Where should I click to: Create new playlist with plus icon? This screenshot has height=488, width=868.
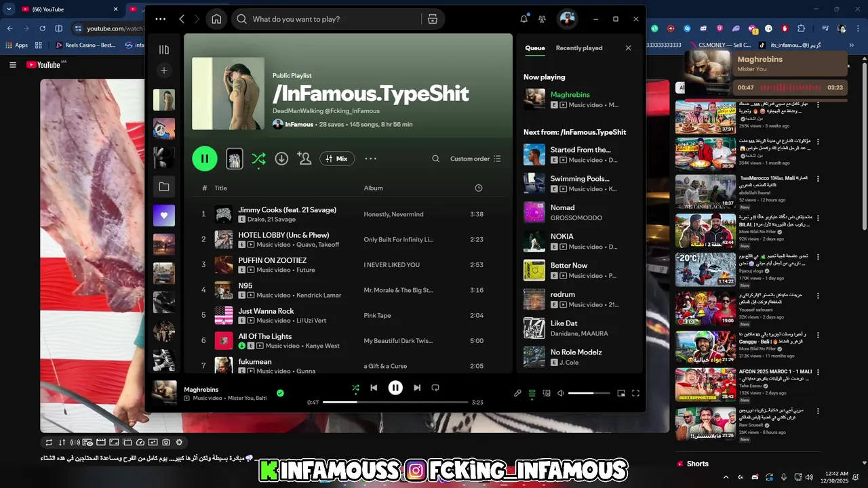click(x=164, y=70)
